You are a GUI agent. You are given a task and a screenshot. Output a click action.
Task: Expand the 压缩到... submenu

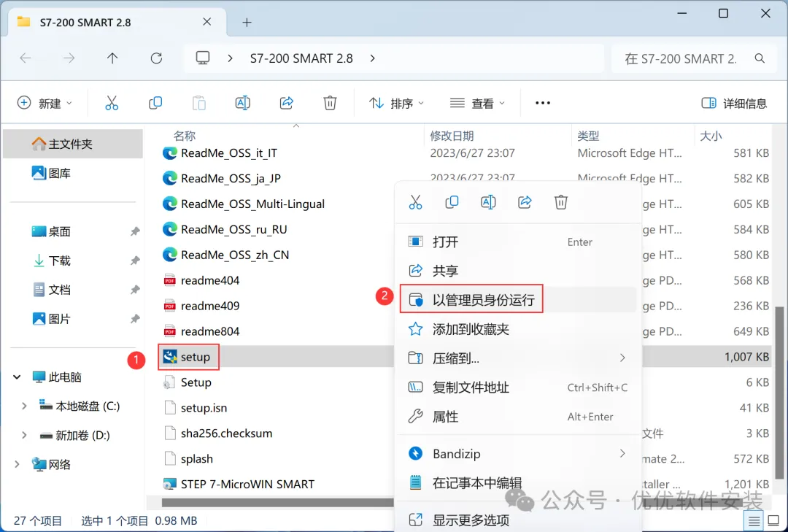click(622, 358)
